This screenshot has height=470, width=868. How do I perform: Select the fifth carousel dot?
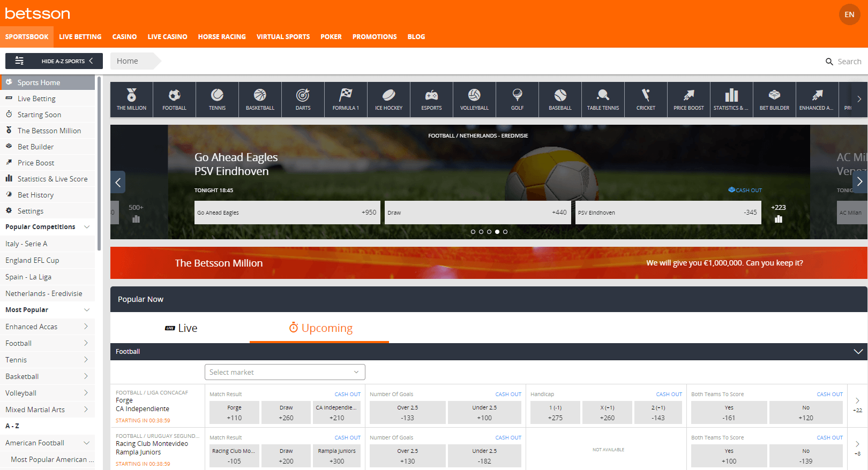(x=505, y=232)
